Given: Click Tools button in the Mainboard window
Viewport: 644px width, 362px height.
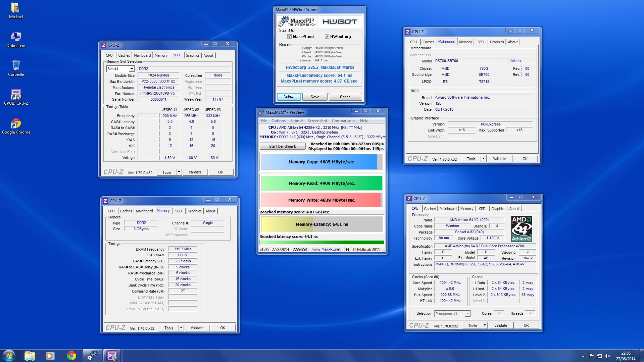Looking at the screenshot, I should [x=471, y=159].
